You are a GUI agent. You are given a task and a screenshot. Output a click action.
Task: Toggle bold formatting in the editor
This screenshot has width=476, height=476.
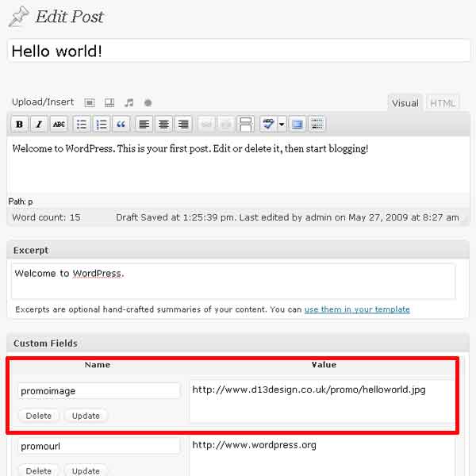click(x=19, y=124)
